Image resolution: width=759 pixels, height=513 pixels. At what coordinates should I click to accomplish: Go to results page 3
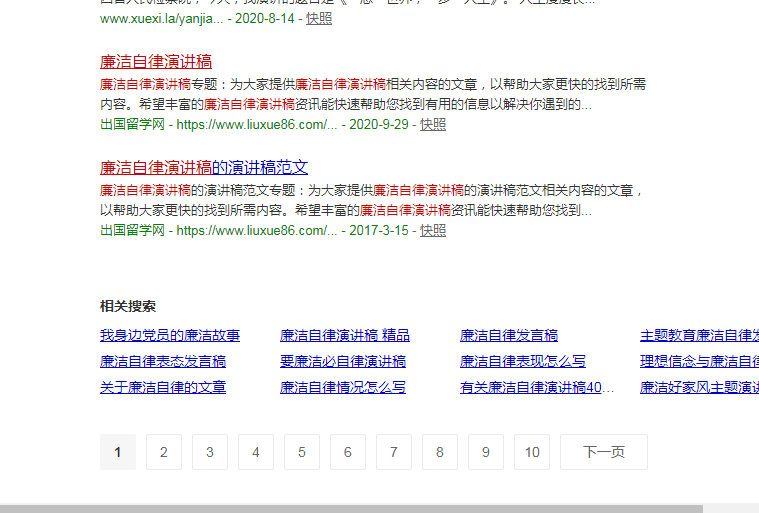click(x=210, y=452)
